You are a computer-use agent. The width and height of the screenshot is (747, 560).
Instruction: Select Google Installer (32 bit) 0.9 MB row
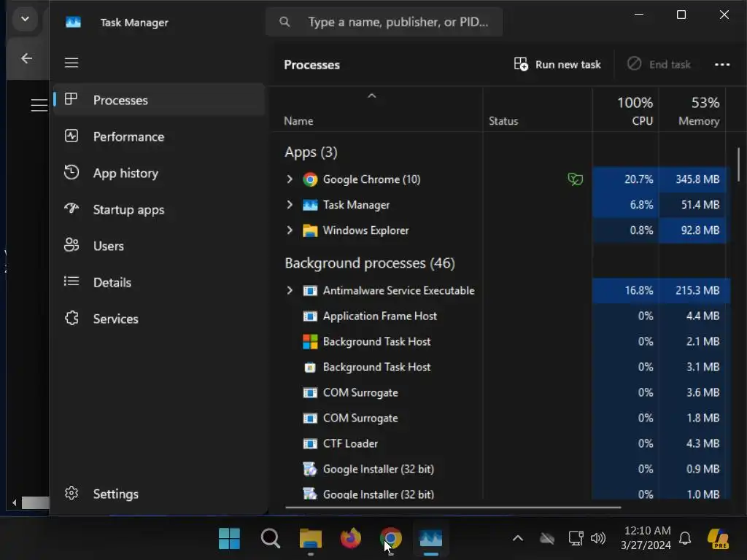[x=500, y=469]
